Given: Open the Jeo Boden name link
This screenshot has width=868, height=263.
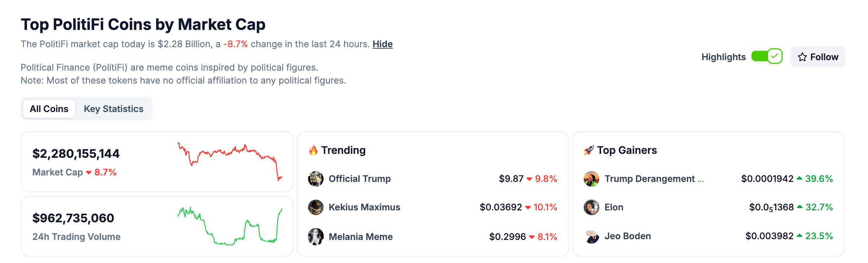Looking at the screenshot, I should coord(628,236).
